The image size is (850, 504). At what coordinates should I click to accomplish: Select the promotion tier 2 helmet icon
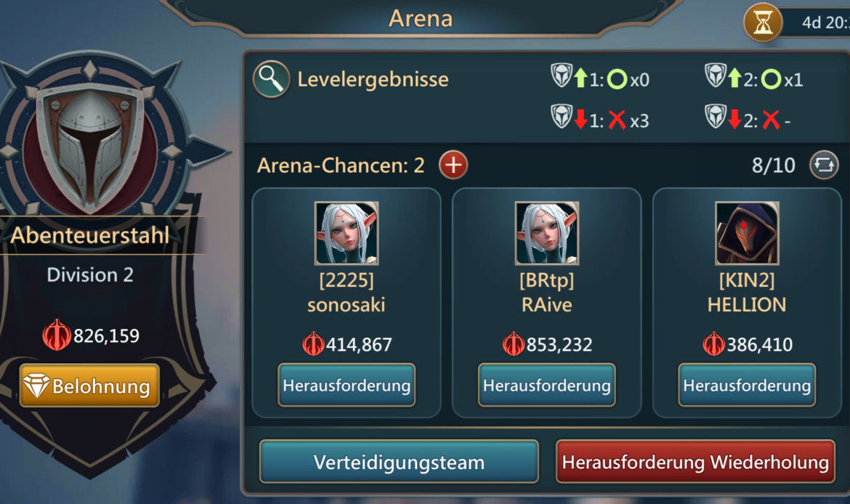[x=715, y=76]
